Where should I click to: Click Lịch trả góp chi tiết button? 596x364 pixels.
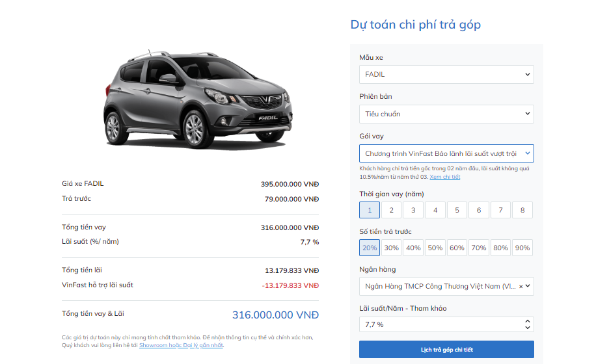tap(446, 349)
